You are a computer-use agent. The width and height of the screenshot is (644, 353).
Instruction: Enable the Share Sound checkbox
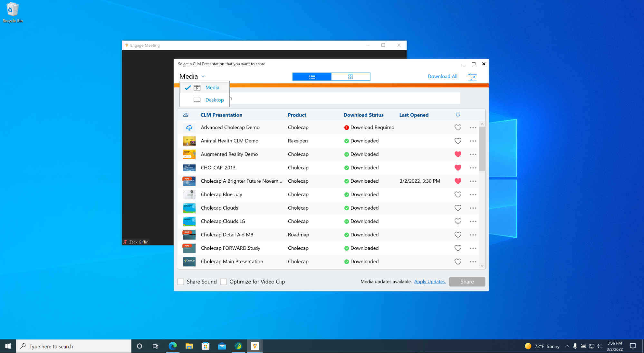[x=181, y=282]
